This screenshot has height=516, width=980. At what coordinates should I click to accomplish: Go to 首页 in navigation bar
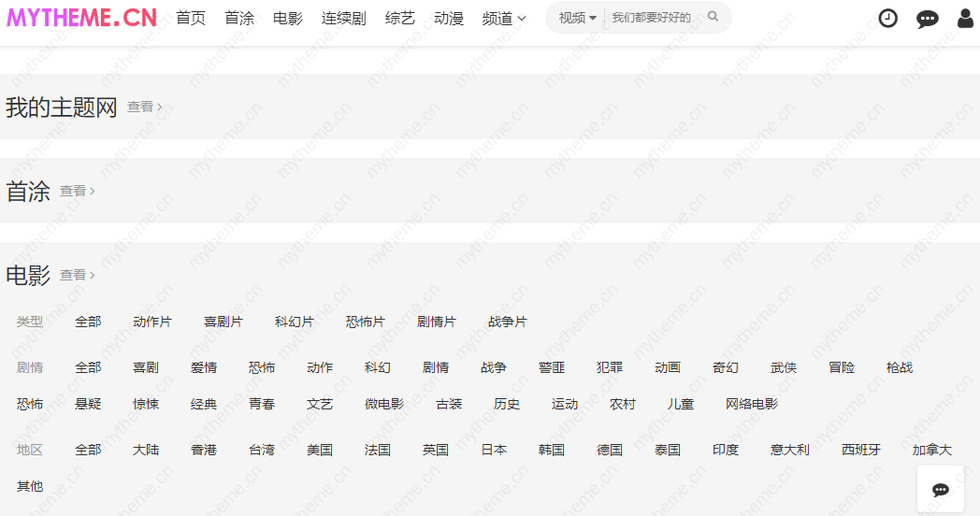coord(191,19)
